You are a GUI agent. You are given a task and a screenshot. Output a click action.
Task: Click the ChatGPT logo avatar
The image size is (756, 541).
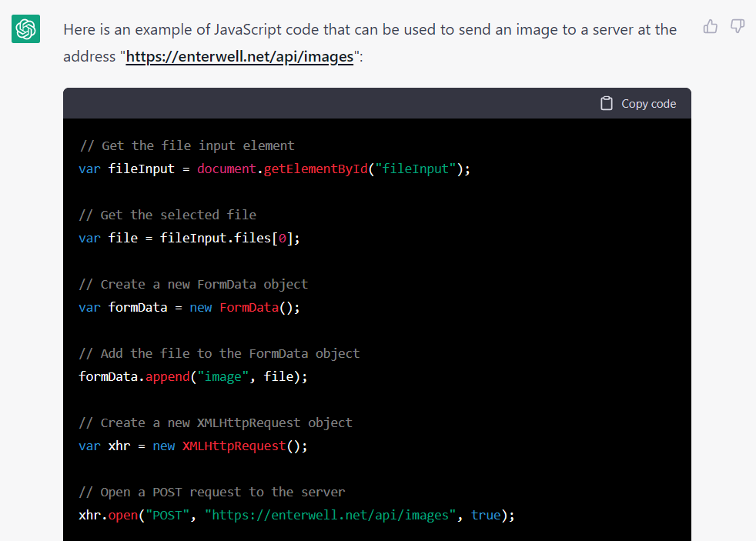pyautogui.click(x=25, y=29)
